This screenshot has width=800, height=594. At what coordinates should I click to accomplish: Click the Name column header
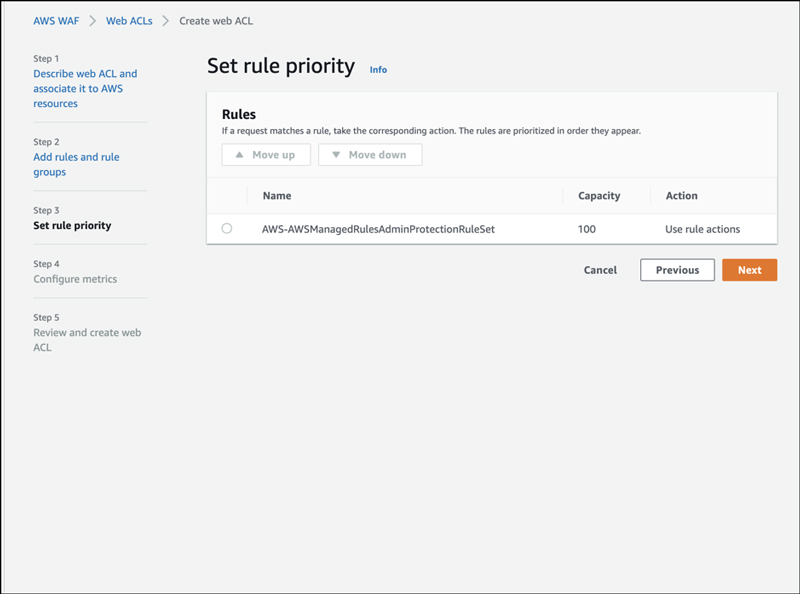point(277,196)
